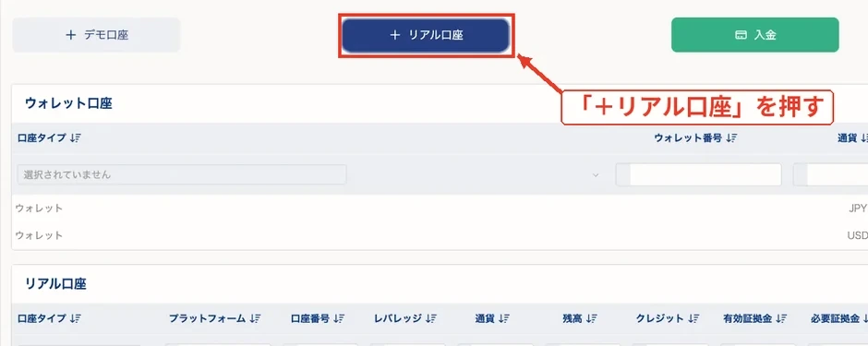This screenshot has height=346, width=868.
Task: Sort by プラットフォーム using its sort icon
Action: click(x=255, y=318)
